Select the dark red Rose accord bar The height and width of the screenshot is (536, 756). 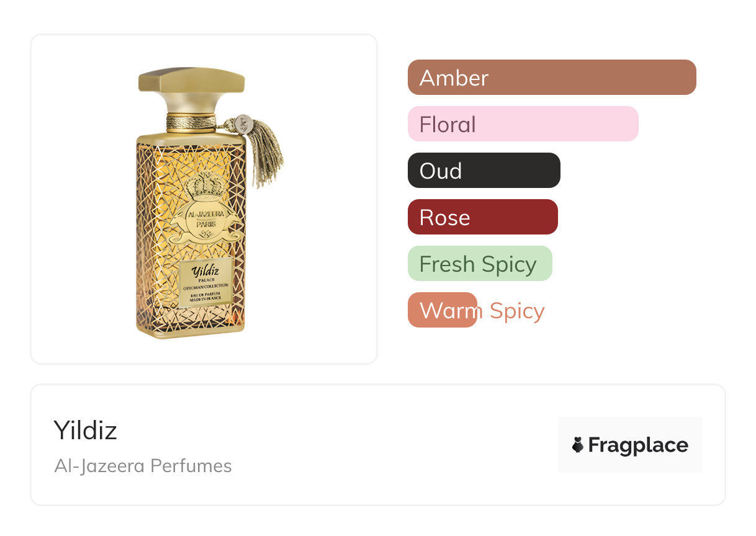click(x=482, y=217)
